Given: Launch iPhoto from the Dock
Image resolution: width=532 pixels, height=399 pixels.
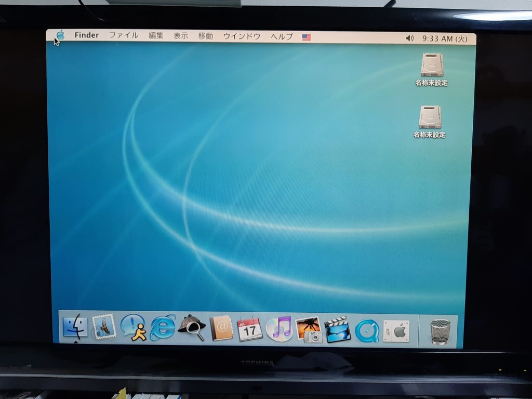Looking at the screenshot, I should (x=309, y=329).
